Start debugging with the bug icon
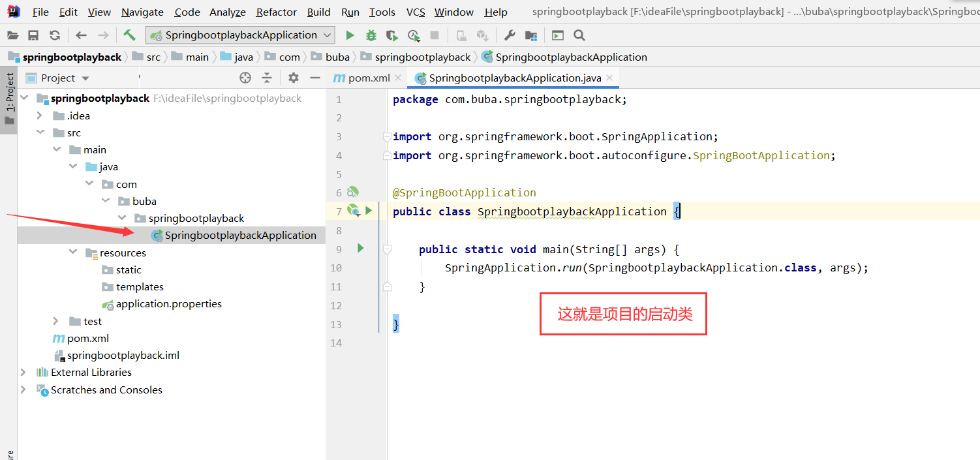 (x=371, y=35)
